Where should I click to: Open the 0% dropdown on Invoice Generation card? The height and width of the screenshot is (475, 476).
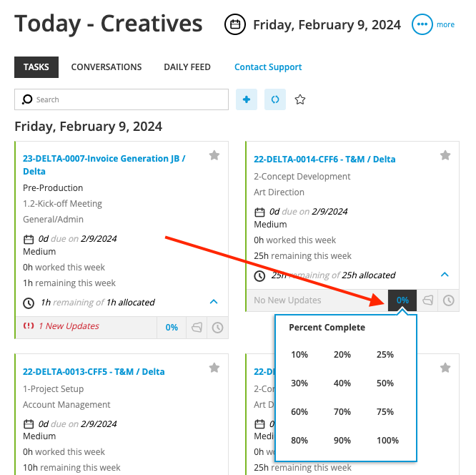[172, 328]
